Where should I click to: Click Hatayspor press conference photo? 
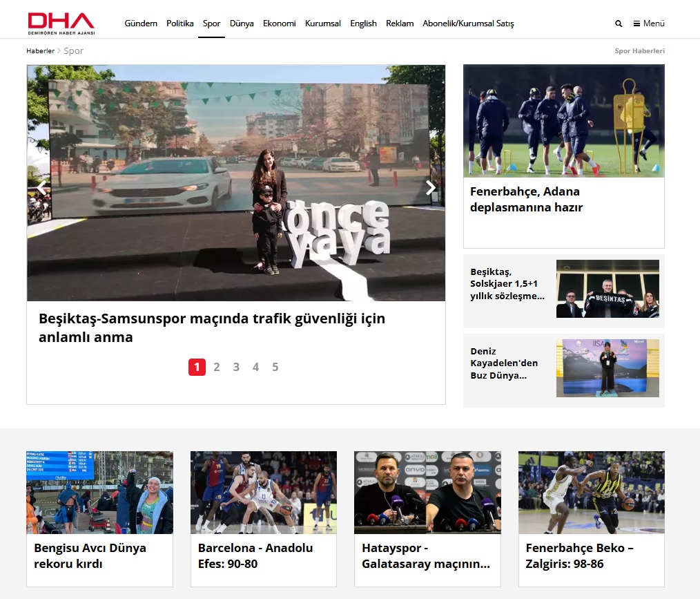coord(427,492)
